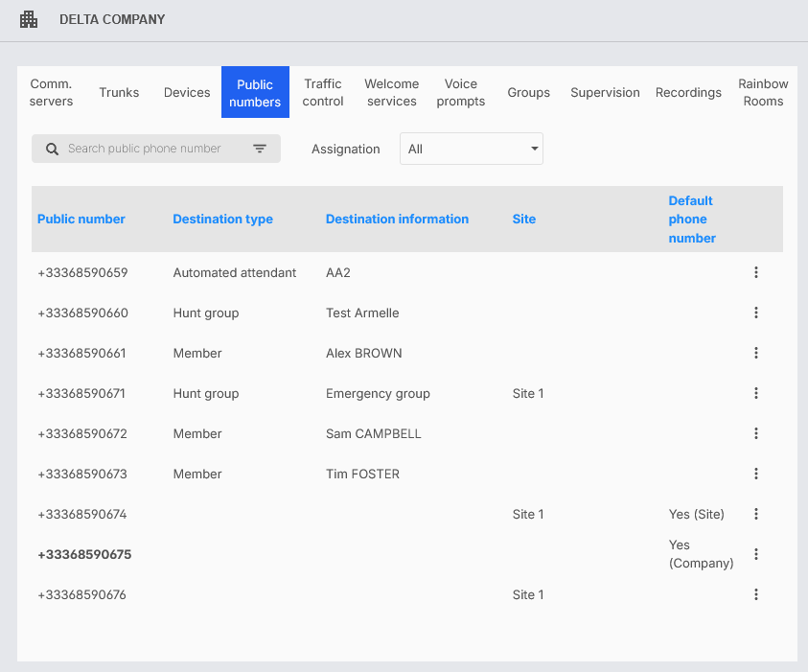
Task: Click the Search public phone number field
Action: click(153, 149)
